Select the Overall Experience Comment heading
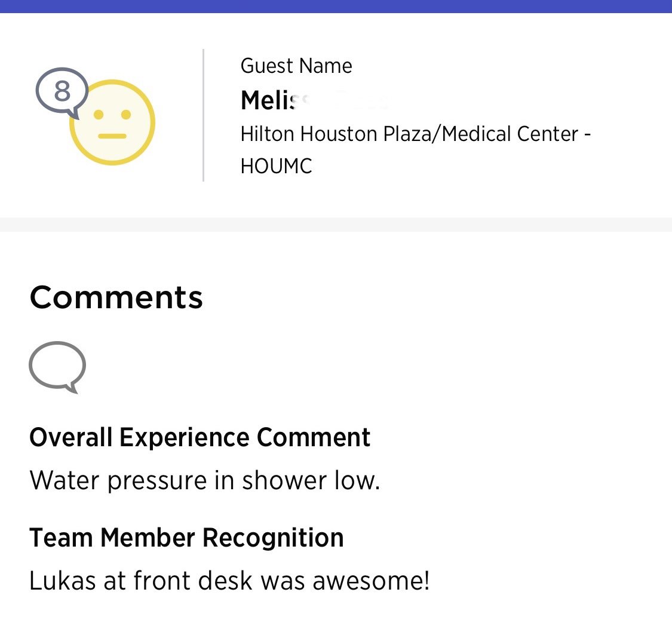Image resolution: width=672 pixels, height=635 pixels. coord(200,437)
